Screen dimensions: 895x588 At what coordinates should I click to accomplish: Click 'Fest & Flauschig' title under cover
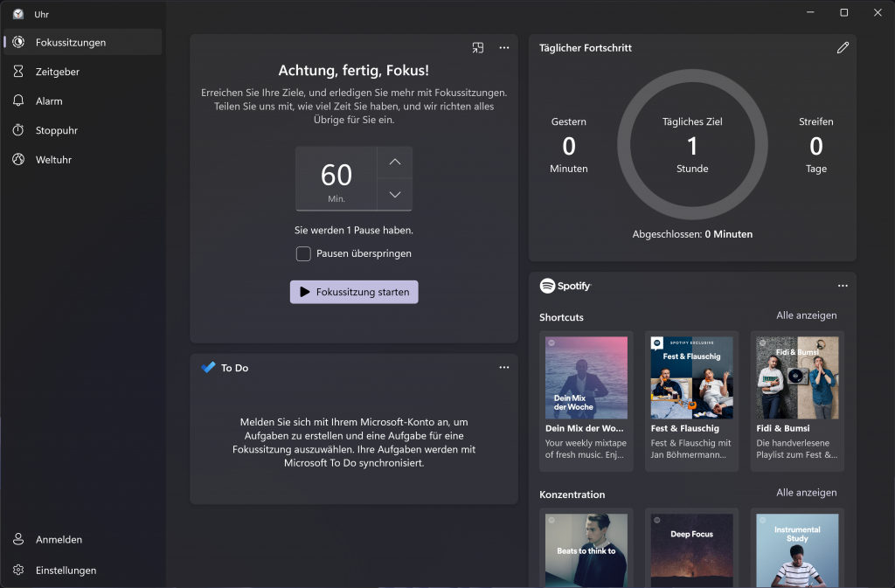click(x=685, y=428)
